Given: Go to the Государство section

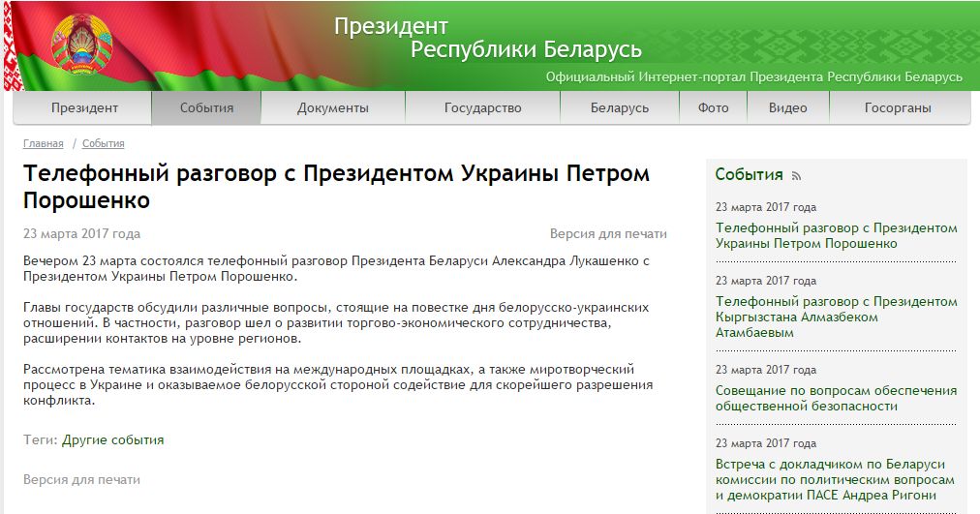Looking at the screenshot, I should pyautogui.click(x=482, y=108).
